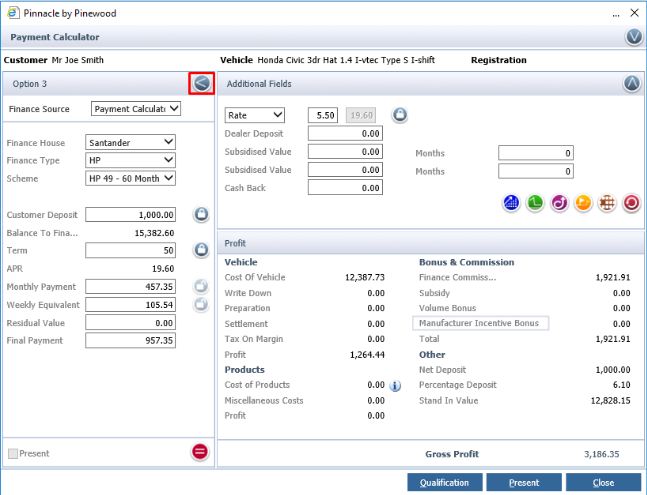Click the Term input field
The image size is (647, 495).
pos(130,250)
